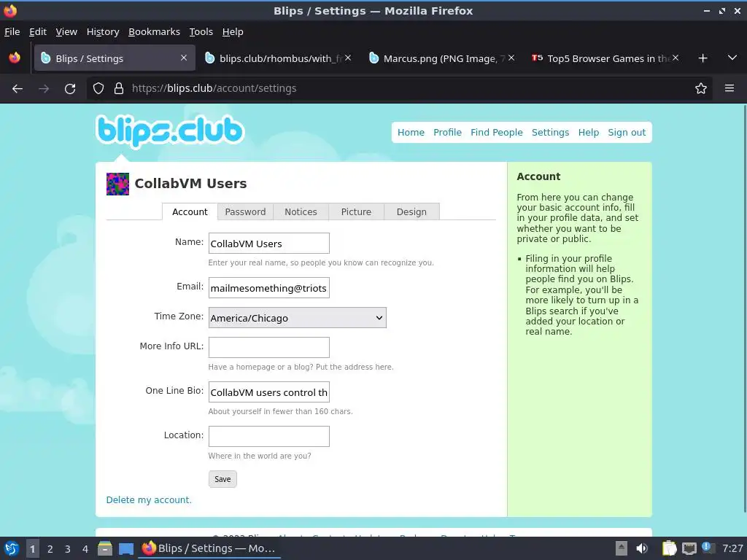
Task: Switch to the Notices tab
Action: [301, 212]
